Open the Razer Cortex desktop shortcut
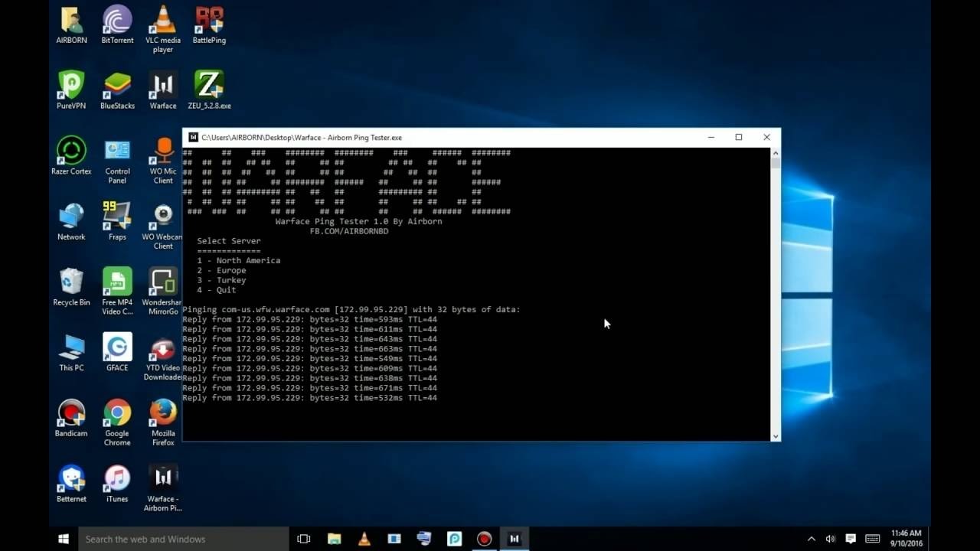Image resolution: width=980 pixels, height=551 pixels. 71,156
